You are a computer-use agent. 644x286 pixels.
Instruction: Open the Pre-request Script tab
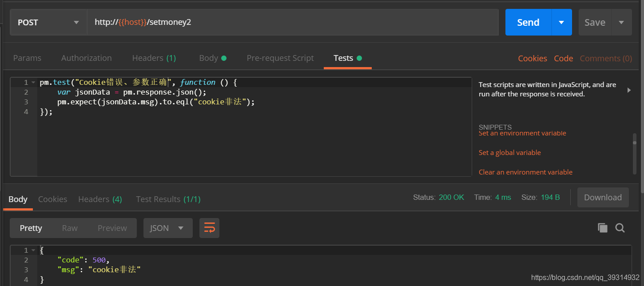(x=280, y=58)
